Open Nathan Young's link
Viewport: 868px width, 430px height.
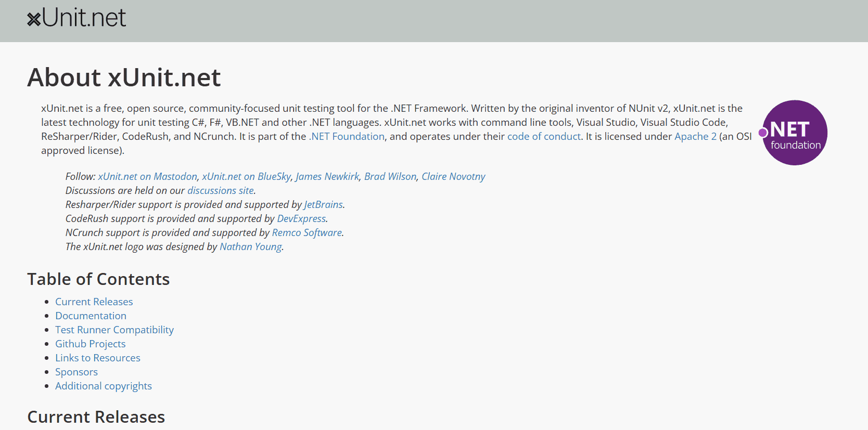coord(251,246)
